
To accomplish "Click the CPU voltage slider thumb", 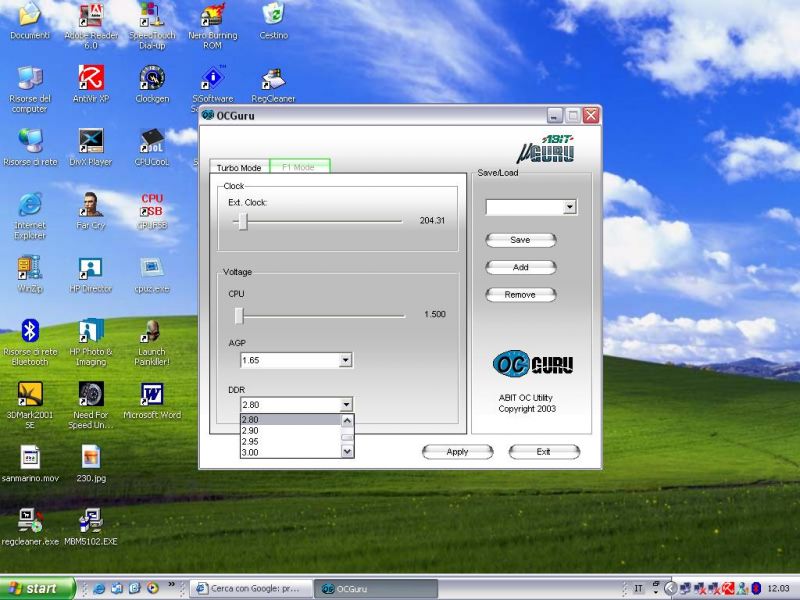I will tap(239, 316).
